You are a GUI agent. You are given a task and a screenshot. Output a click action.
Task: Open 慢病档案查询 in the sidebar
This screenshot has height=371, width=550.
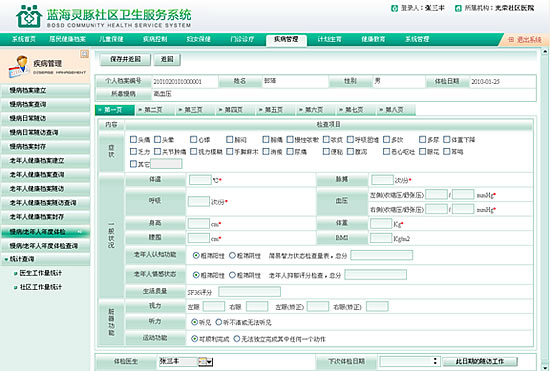(45, 104)
